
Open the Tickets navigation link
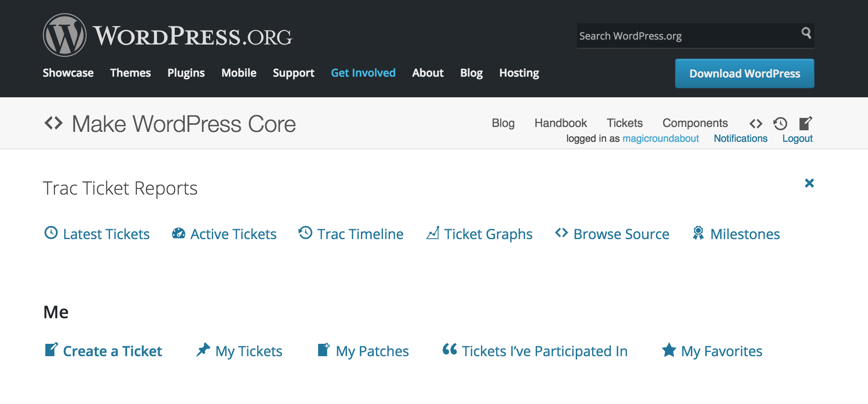(625, 123)
